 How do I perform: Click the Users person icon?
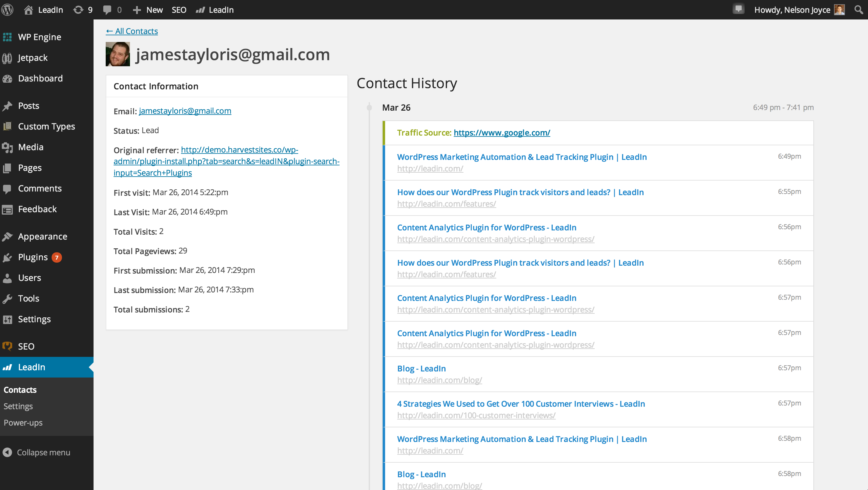[x=7, y=278]
